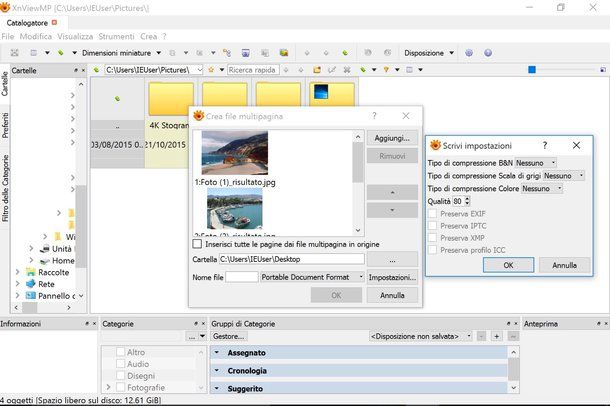610x406 pixels.
Task: Switch to the Preferiti side tab
Action: (5, 125)
